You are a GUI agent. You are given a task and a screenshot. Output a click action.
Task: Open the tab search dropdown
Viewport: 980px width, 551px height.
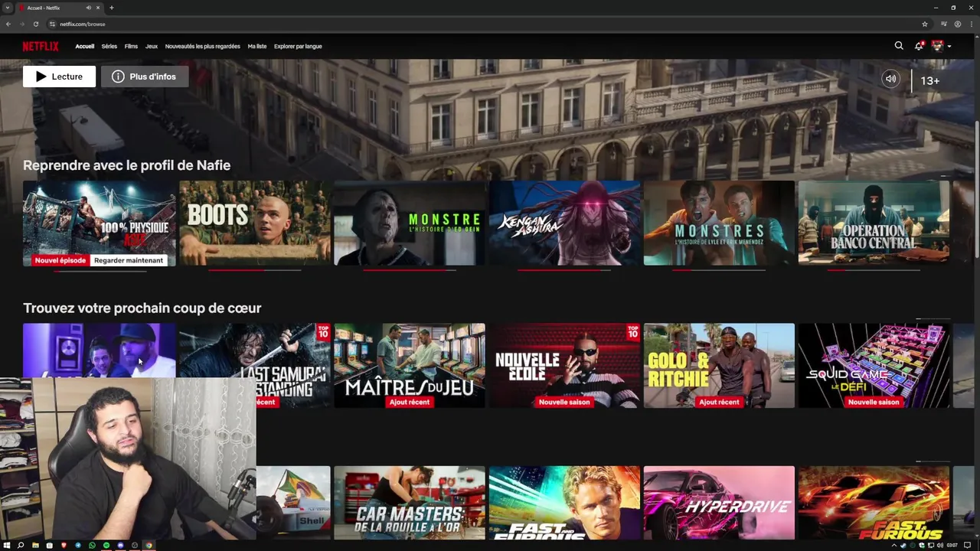pyautogui.click(x=7, y=8)
